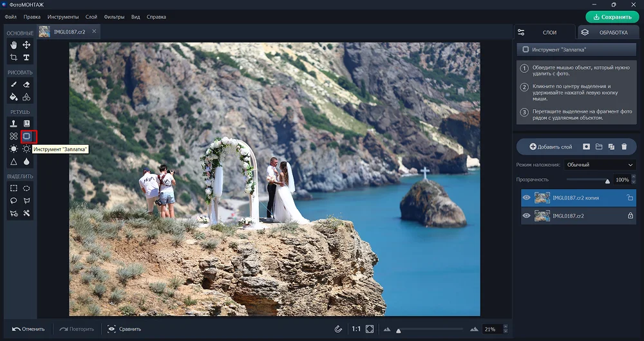Select the retouch tool right of Stamp

tap(26, 124)
